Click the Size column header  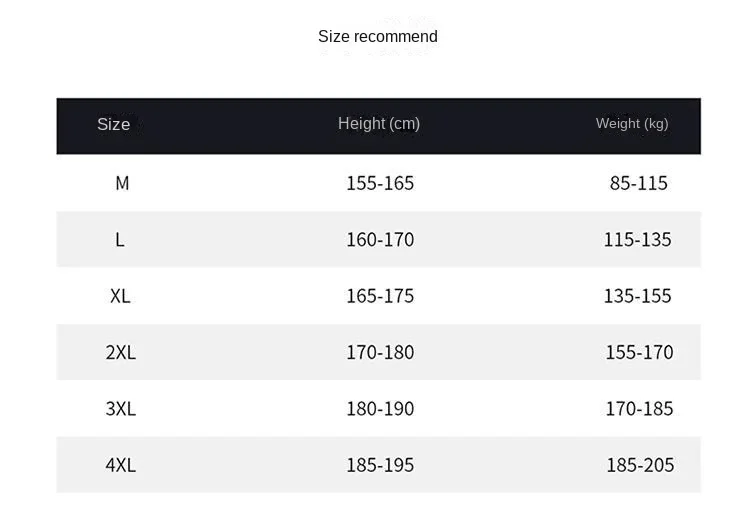pyautogui.click(x=113, y=125)
